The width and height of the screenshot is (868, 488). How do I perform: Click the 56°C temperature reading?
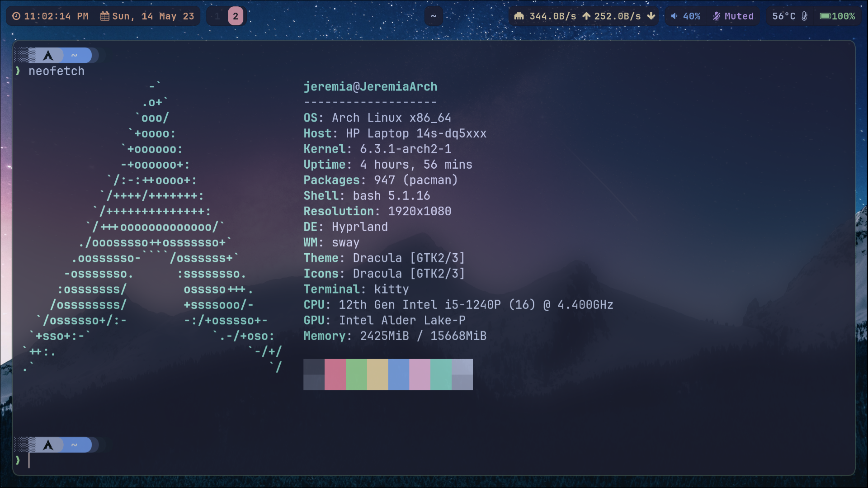coord(784,16)
